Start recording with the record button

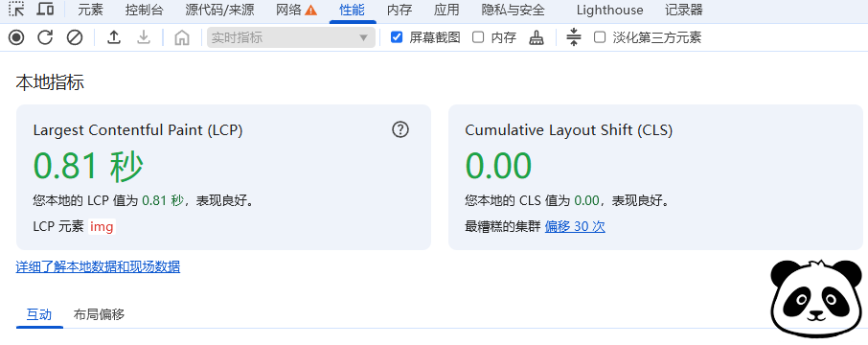click(16, 37)
